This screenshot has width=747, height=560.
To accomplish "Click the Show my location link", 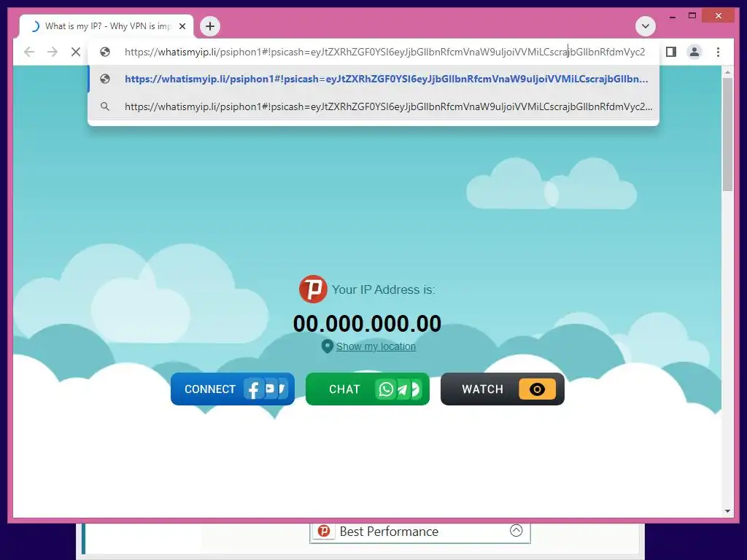I will (x=376, y=346).
